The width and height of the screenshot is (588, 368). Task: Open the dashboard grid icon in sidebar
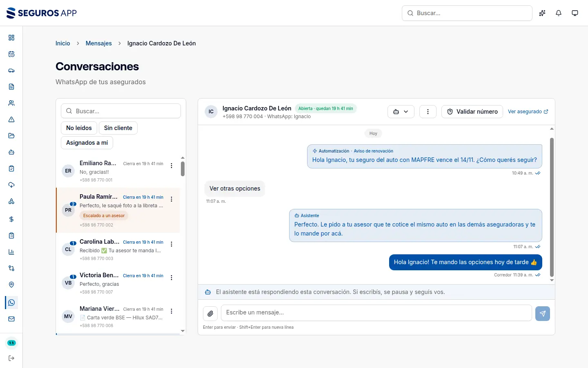tap(11, 38)
